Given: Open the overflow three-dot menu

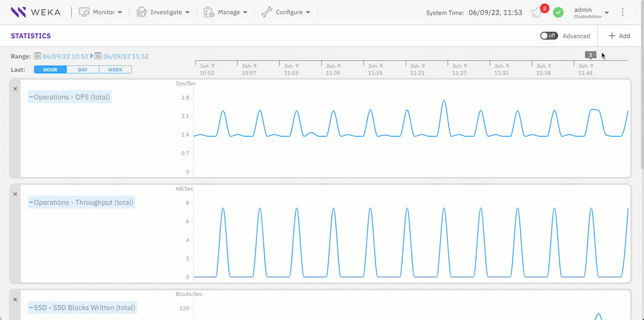Looking at the screenshot, I should tap(623, 12).
